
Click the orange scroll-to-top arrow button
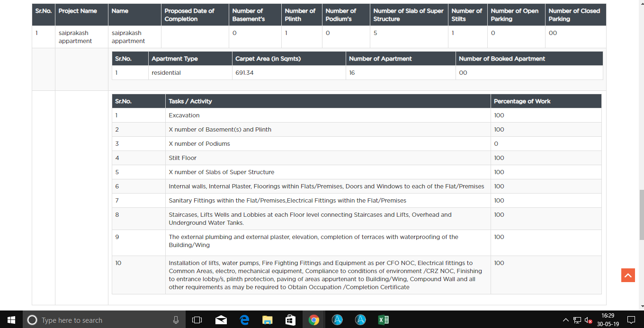click(x=628, y=275)
